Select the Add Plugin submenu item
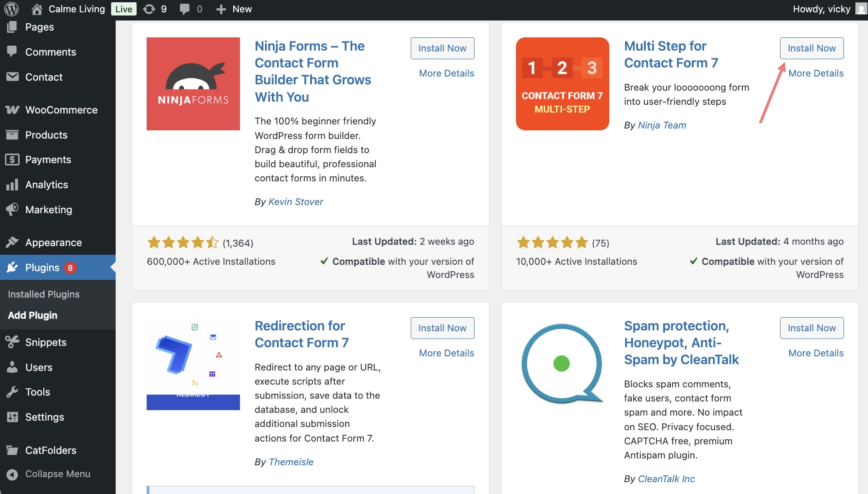The width and height of the screenshot is (868, 494). (x=33, y=315)
